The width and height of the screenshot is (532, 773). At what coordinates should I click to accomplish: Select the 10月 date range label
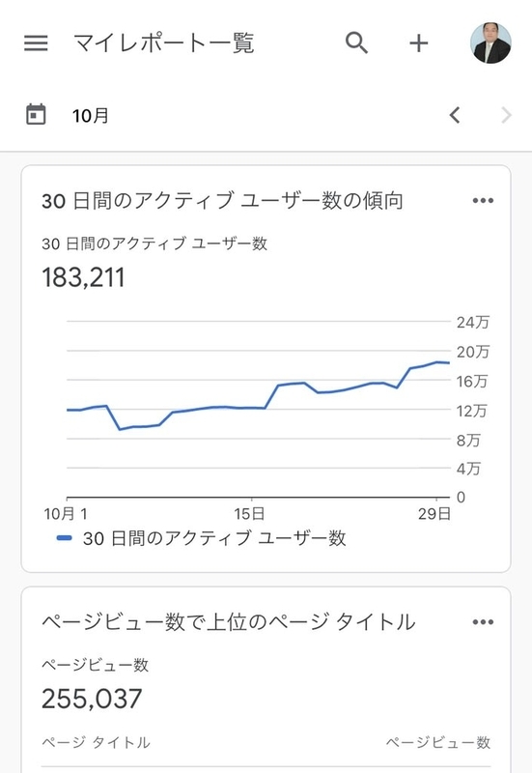pos(90,115)
